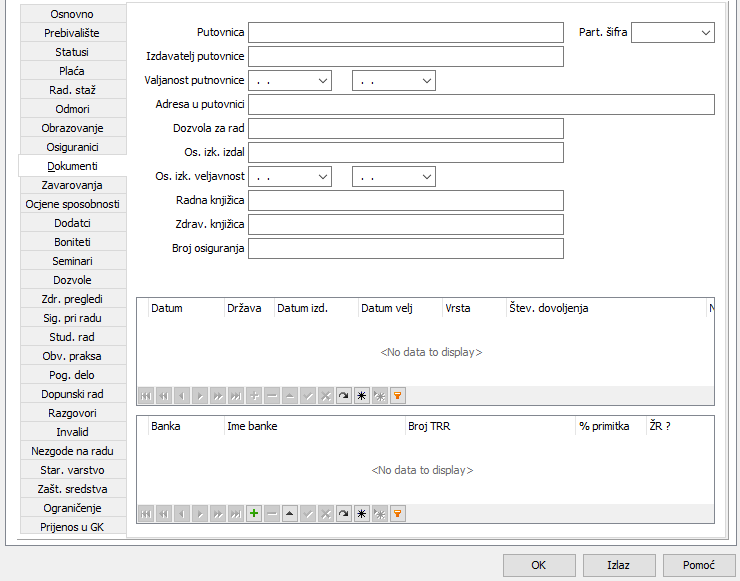Click the green plus icon in bank grid
The height and width of the screenshot is (581, 740).
point(254,513)
